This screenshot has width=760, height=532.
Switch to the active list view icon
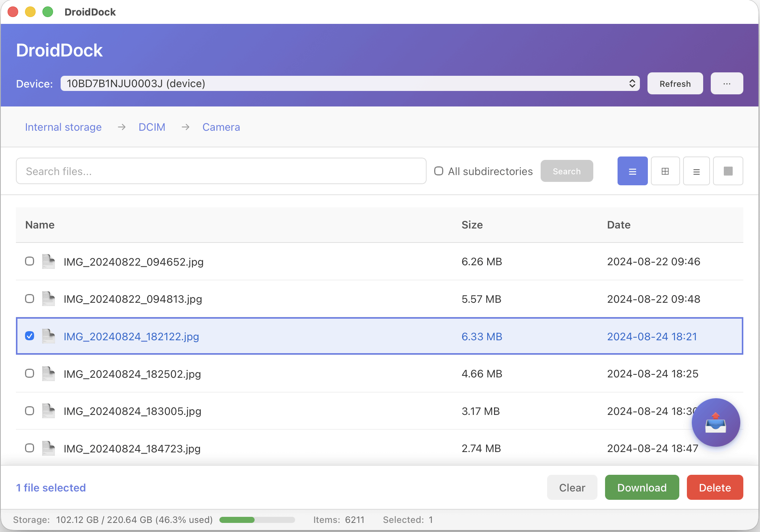pyautogui.click(x=632, y=171)
